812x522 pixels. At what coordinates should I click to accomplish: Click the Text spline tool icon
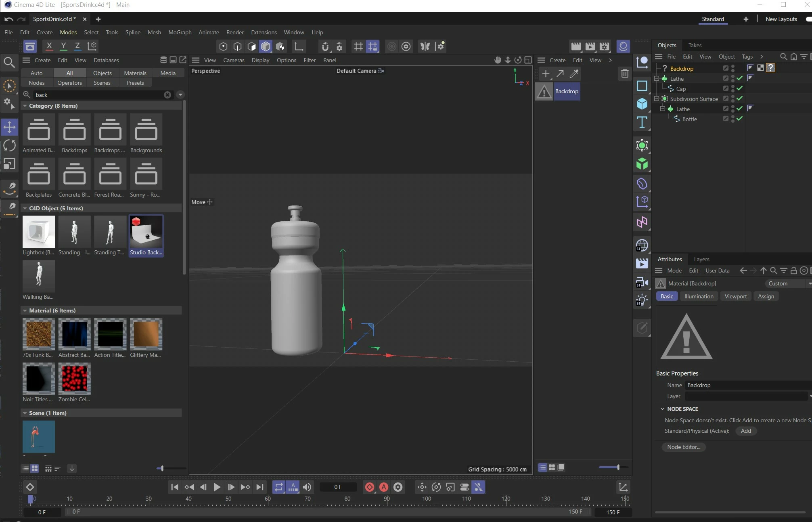coord(642,122)
